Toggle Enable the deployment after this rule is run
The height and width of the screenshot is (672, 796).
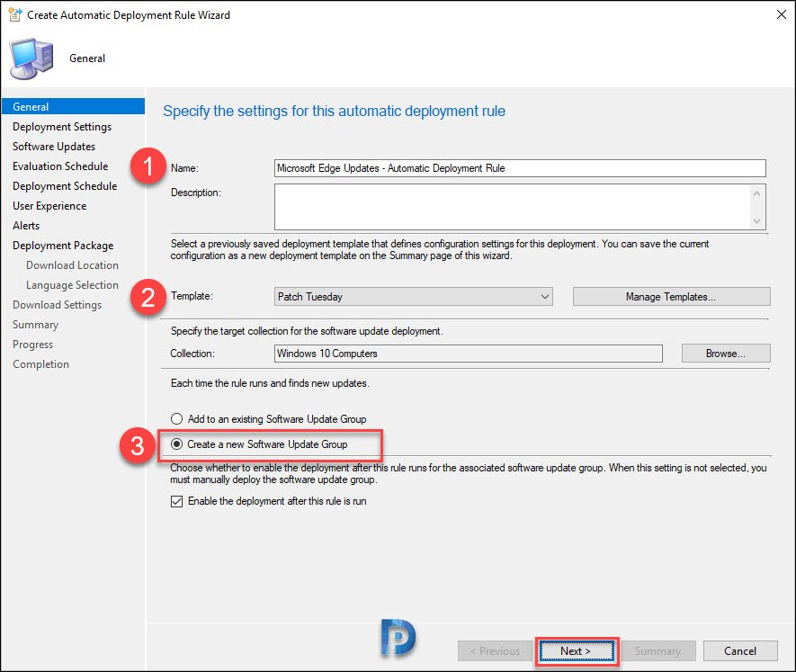269,501
